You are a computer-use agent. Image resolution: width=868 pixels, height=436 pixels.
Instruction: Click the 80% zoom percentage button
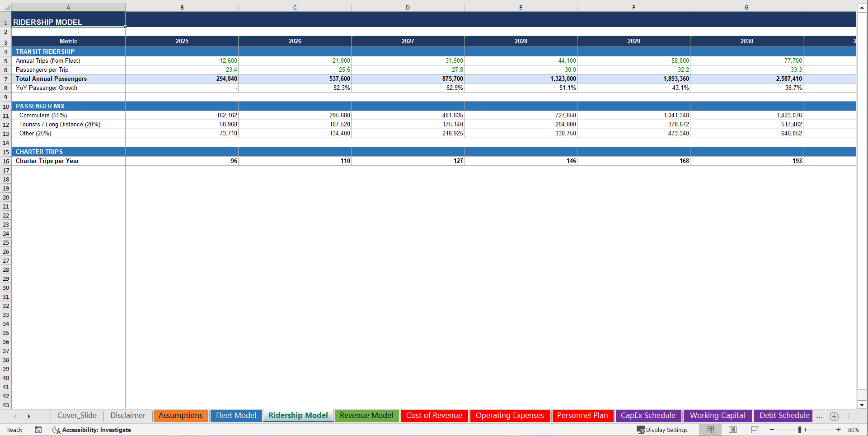pyautogui.click(x=854, y=430)
